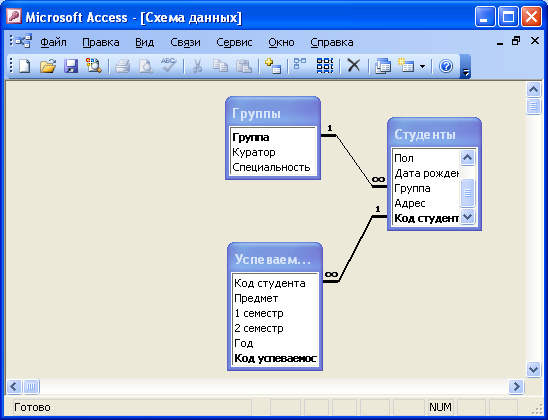
Task: Open the Окно menu
Action: pyautogui.click(x=281, y=42)
